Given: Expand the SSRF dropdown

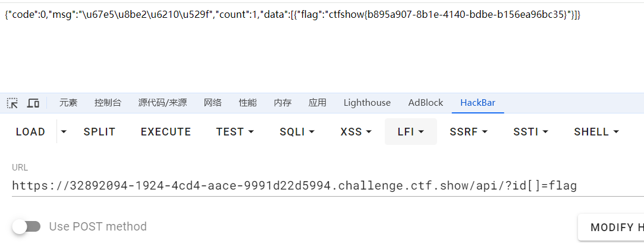Looking at the screenshot, I should 469,132.
